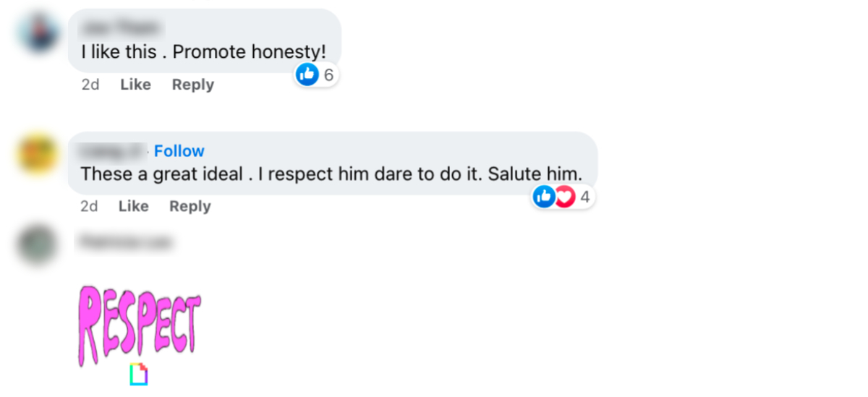View the 4 reactions on second comment
The image size is (868, 397).
point(584,196)
